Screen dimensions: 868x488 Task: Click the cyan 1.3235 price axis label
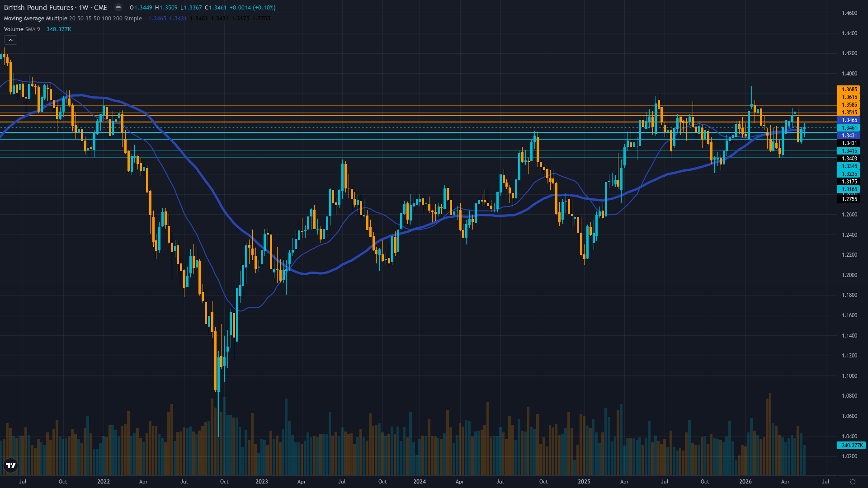(x=849, y=174)
